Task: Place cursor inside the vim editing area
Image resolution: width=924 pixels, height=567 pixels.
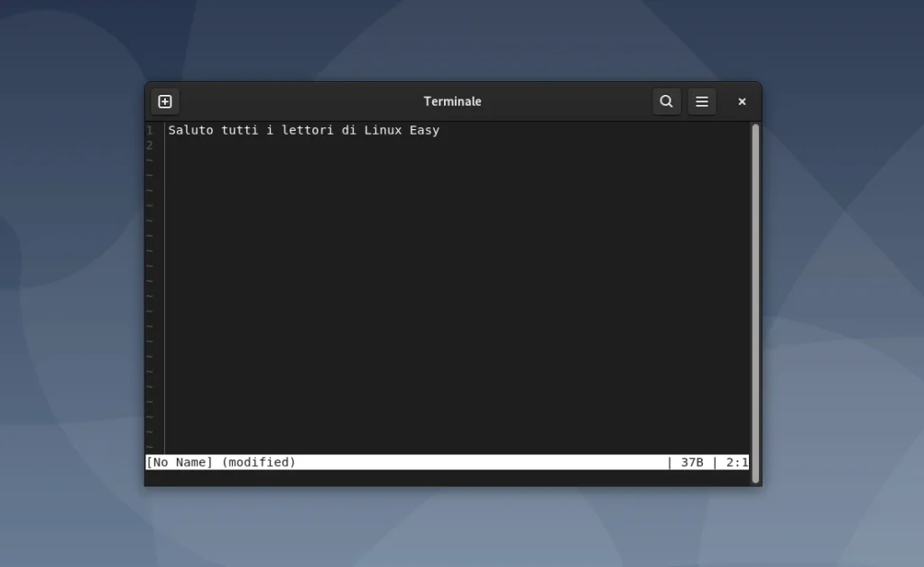Action: (451, 271)
